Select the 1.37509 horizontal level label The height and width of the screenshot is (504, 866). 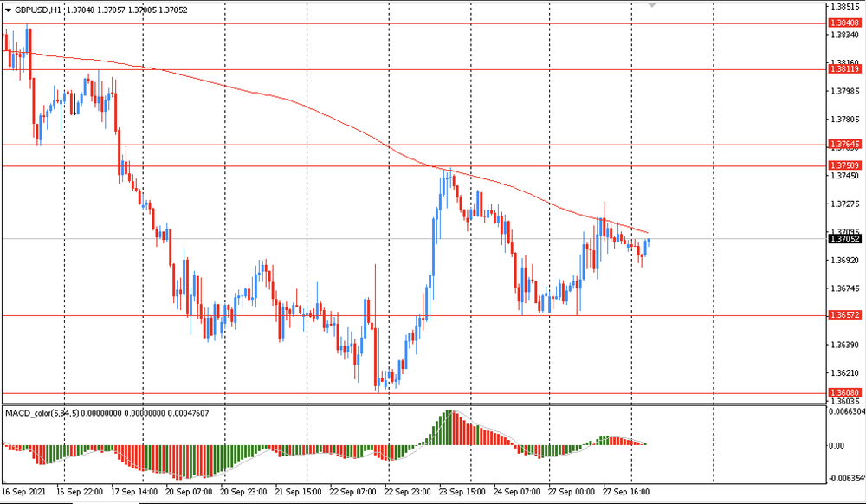[845, 165]
